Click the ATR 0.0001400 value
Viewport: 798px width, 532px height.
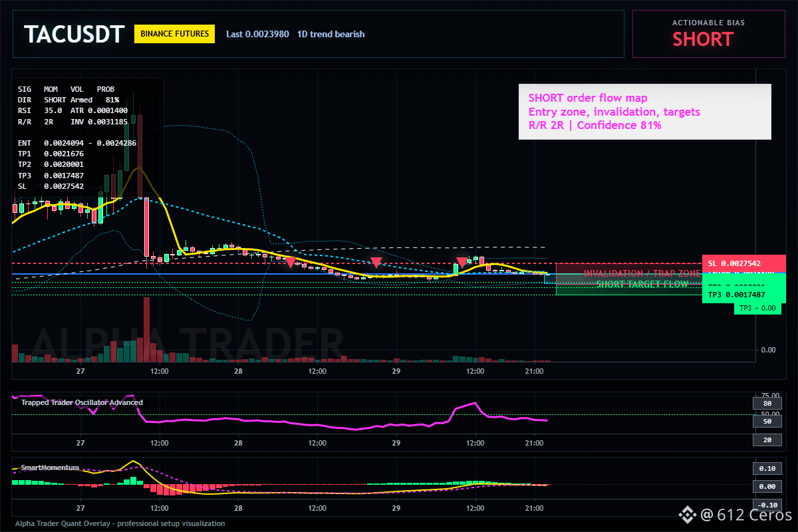point(99,110)
